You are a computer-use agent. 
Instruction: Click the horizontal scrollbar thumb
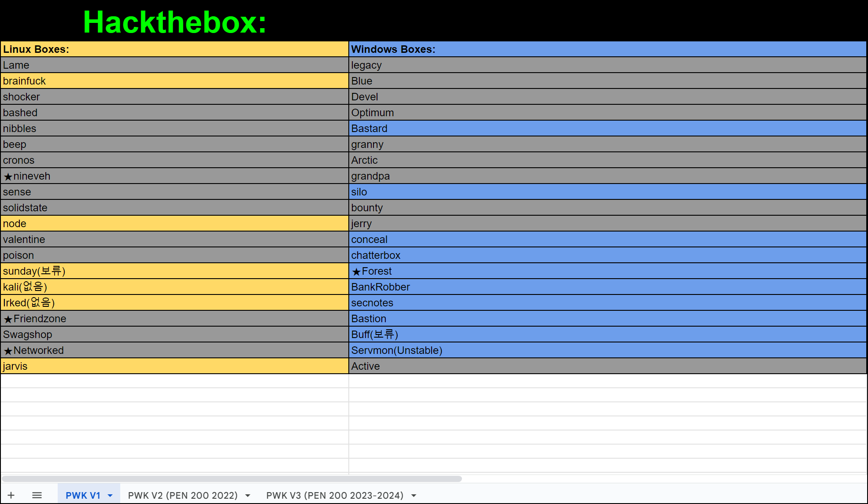pos(232,478)
